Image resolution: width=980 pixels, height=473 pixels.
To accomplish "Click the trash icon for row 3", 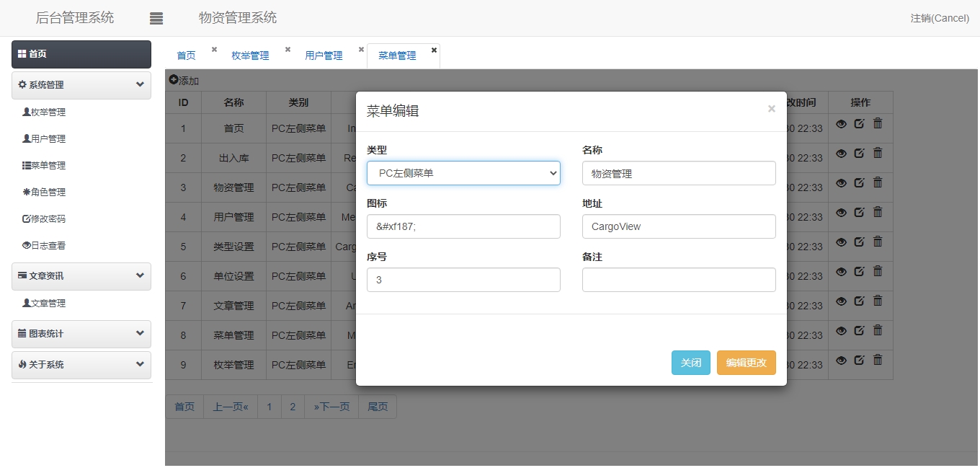I will pyautogui.click(x=878, y=182).
